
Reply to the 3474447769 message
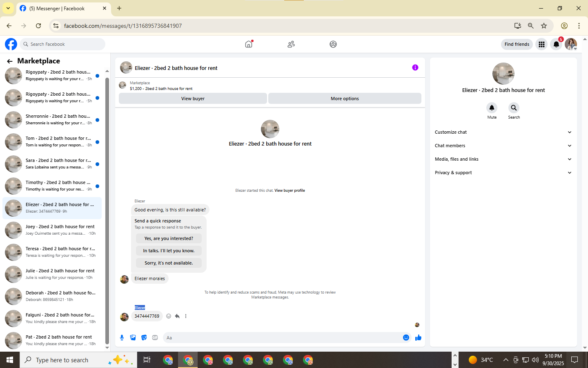(177, 316)
